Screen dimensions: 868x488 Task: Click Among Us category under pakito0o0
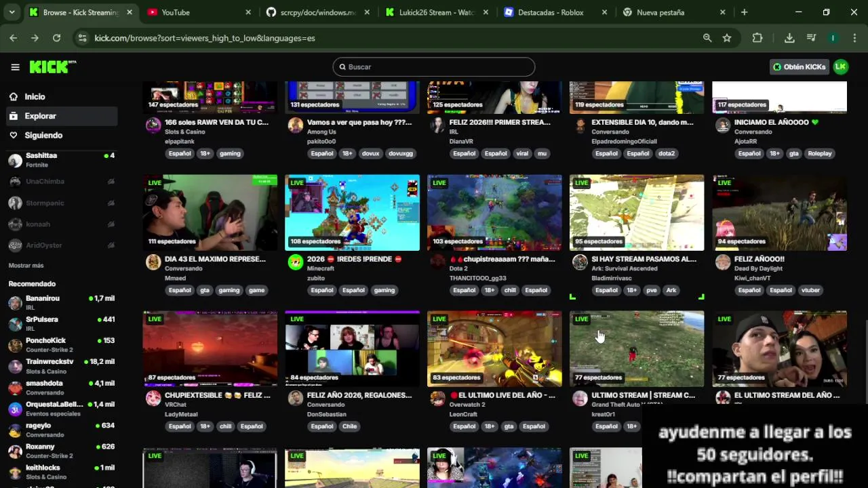pos(321,132)
